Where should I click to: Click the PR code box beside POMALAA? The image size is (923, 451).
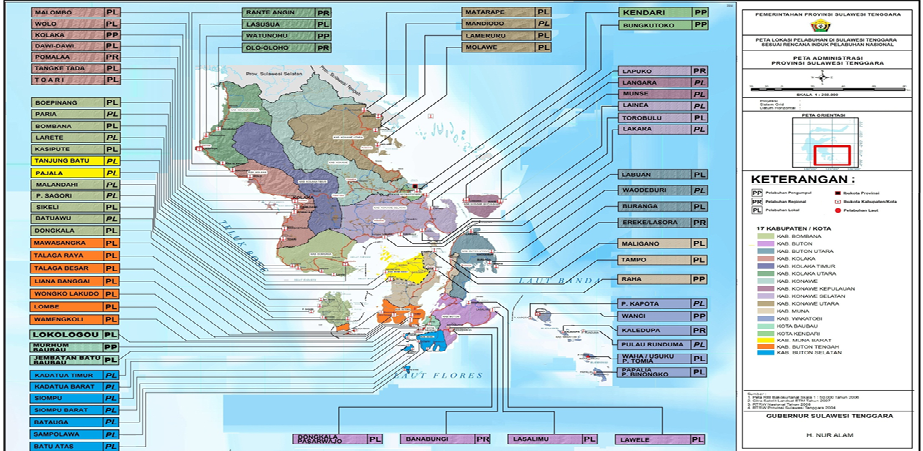(113, 57)
